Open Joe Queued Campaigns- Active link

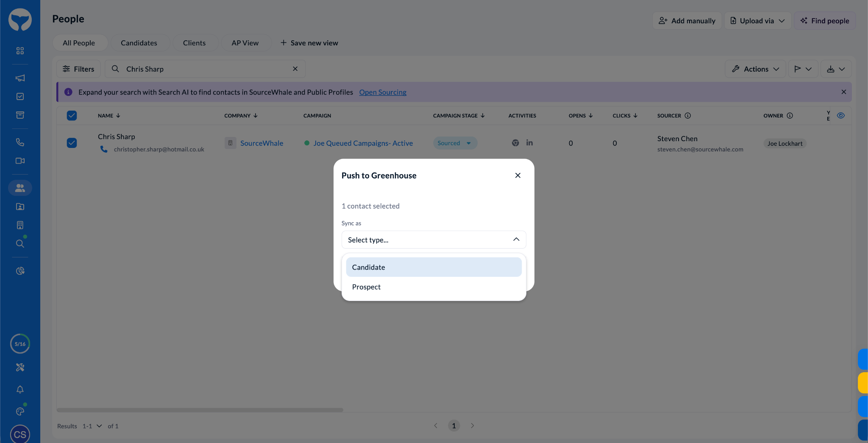[x=363, y=143]
